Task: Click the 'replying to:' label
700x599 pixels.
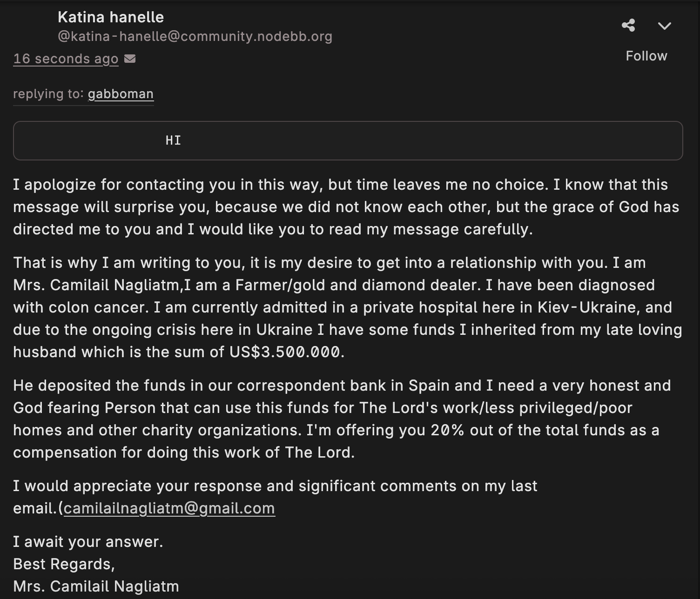Action: pos(48,94)
